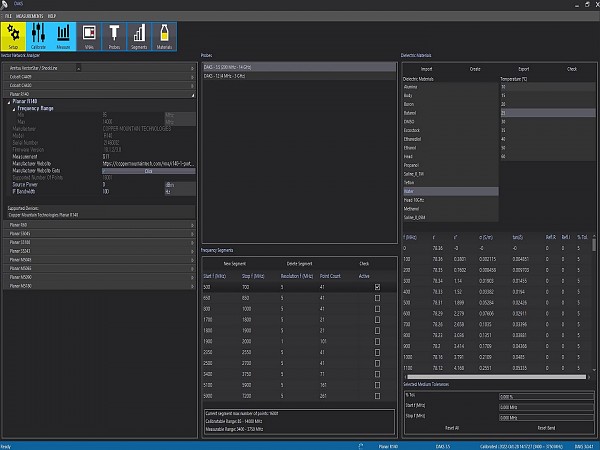Tick Active checkbox for 5000 MHz segment

376,395
